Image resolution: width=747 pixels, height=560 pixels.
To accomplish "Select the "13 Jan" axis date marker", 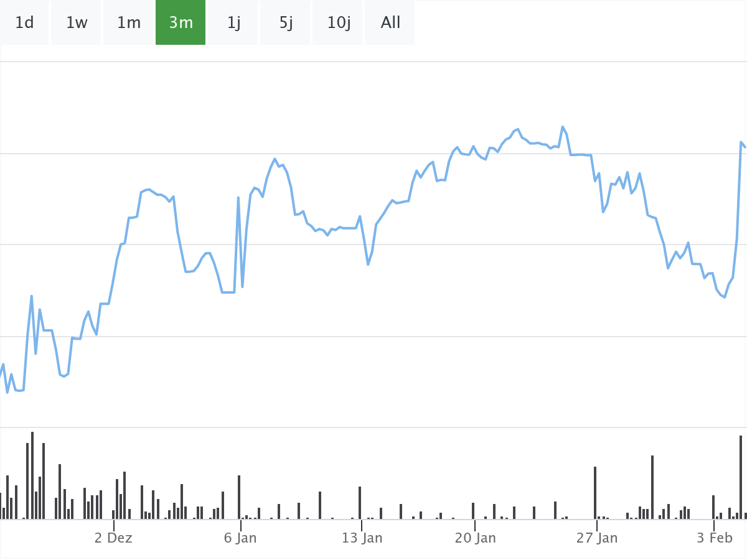I will (x=362, y=538).
